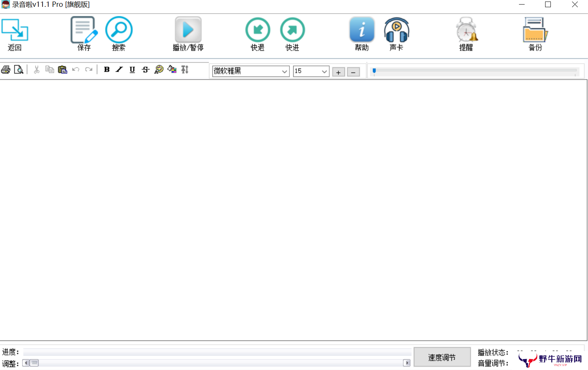This screenshot has width=588, height=370.
Task: Click the 速度调节 button
Action: pyautogui.click(x=442, y=357)
